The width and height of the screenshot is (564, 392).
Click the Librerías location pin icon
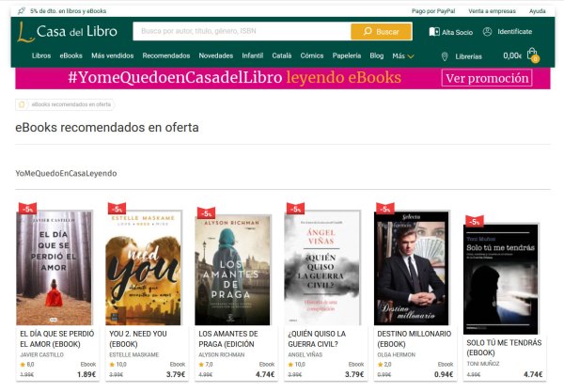pyautogui.click(x=445, y=56)
